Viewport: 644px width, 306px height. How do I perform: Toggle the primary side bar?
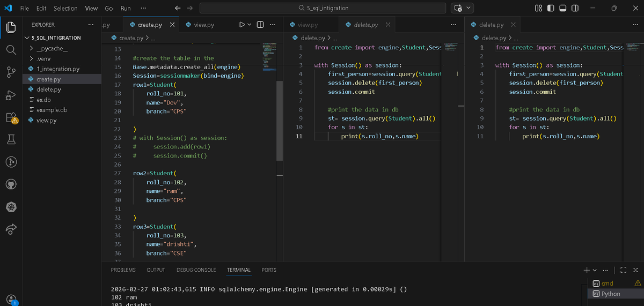click(x=551, y=8)
